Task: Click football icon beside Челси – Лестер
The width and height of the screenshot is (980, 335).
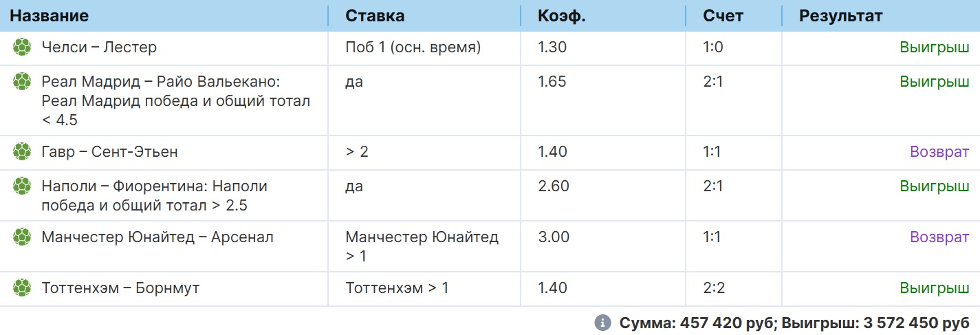Action: 22,47
